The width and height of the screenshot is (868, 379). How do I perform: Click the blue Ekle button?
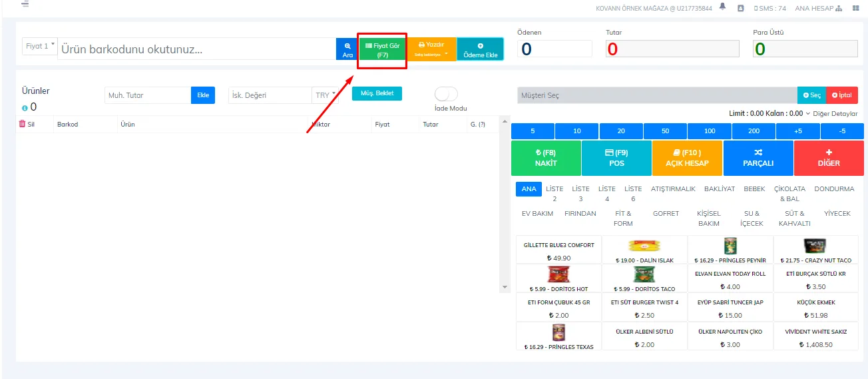coord(203,95)
